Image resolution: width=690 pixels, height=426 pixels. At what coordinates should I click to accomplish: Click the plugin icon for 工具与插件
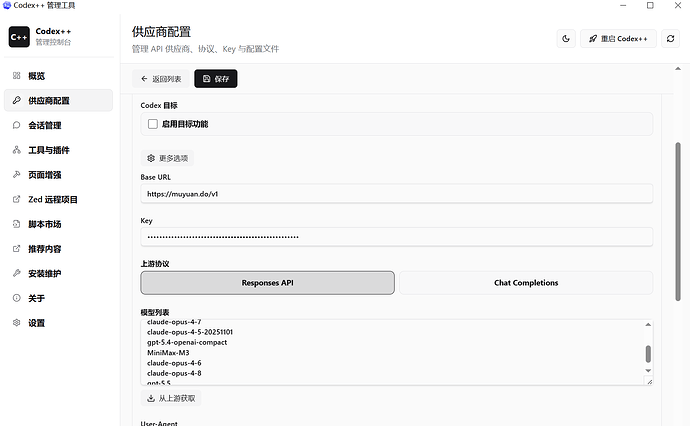point(17,150)
